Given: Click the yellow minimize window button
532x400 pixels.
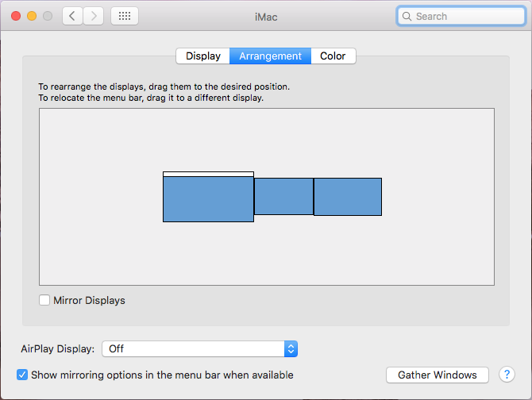Looking at the screenshot, I should click(32, 16).
